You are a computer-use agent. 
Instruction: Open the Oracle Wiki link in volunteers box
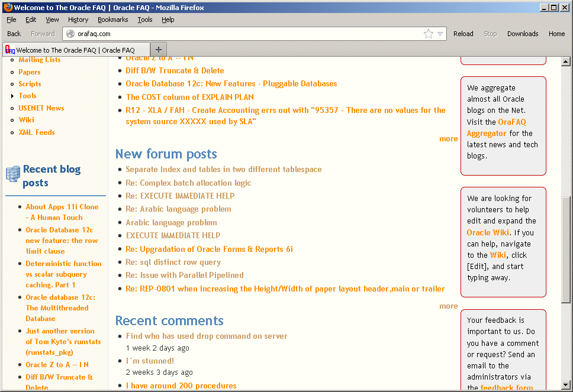pos(488,232)
